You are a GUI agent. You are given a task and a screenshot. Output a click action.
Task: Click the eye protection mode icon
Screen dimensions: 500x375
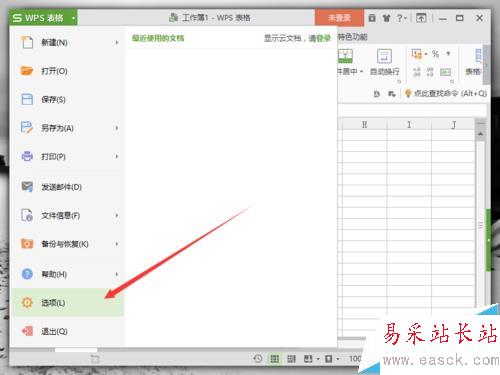[x=329, y=359]
